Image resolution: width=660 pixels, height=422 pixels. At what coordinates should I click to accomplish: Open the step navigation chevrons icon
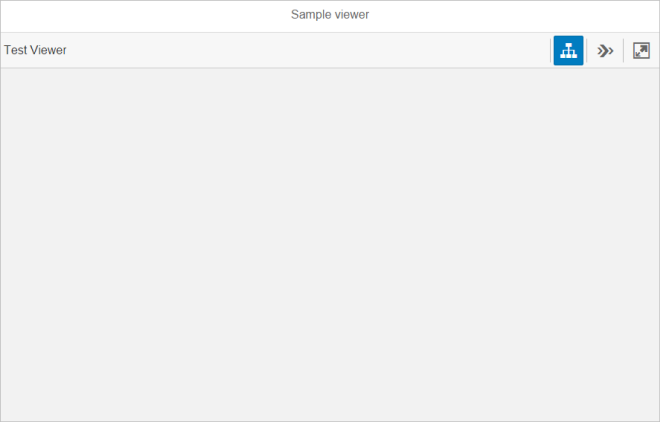(605, 51)
